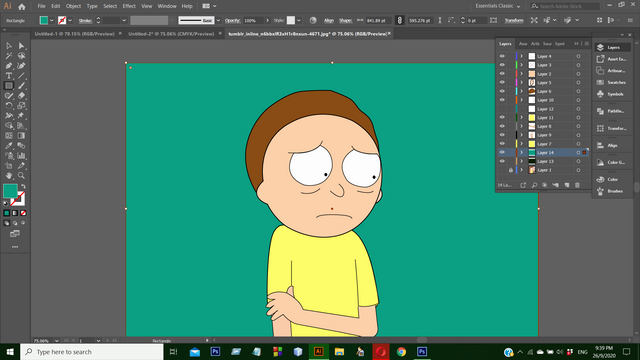
Task: Select the Lasso tool
Action: 21,56
